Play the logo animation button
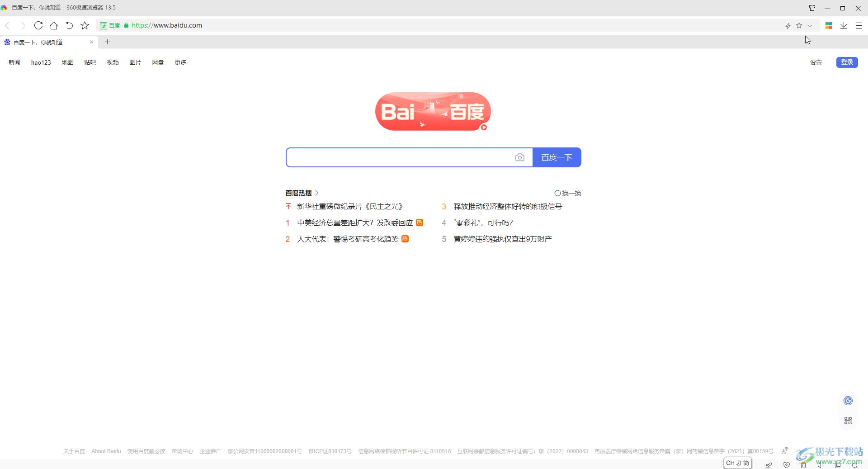This screenshot has height=469, width=868. (x=484, y=127)
